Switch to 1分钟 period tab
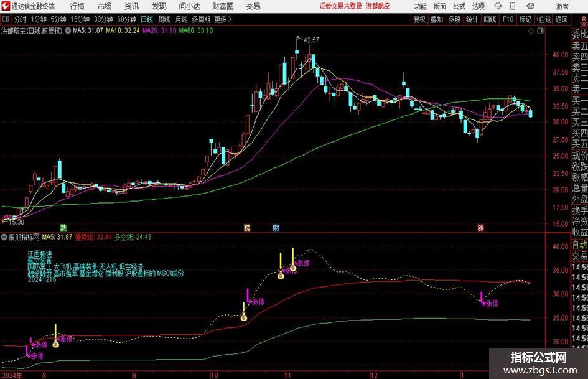The height and width of the screenshot is (379, 588). click(39, 19)
